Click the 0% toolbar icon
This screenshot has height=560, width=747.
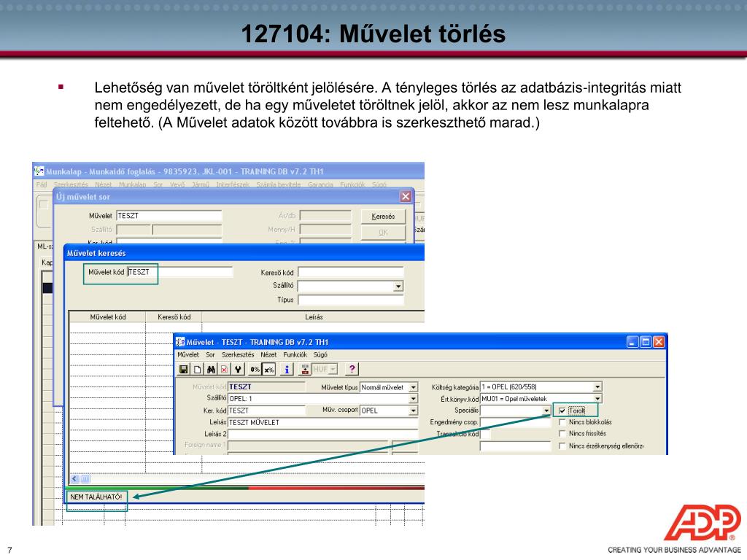[x=255, y=369]
